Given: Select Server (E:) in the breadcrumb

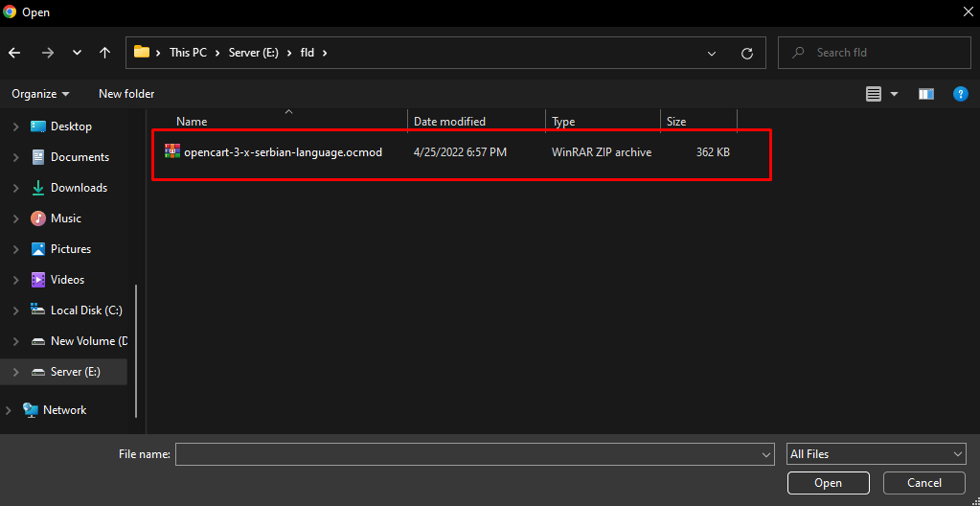Looking at the screenshot, I should pyautogui.click(x=253, y=53).
